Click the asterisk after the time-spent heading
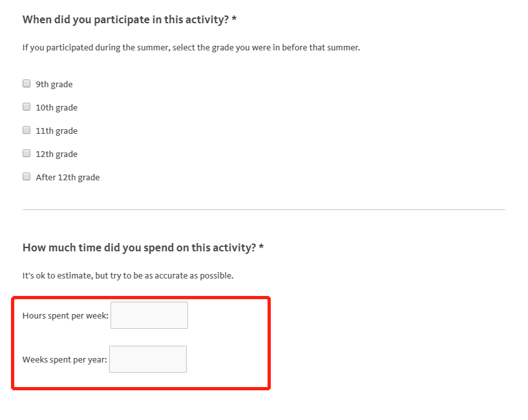The image size is (528, 420). pos(262,247)
